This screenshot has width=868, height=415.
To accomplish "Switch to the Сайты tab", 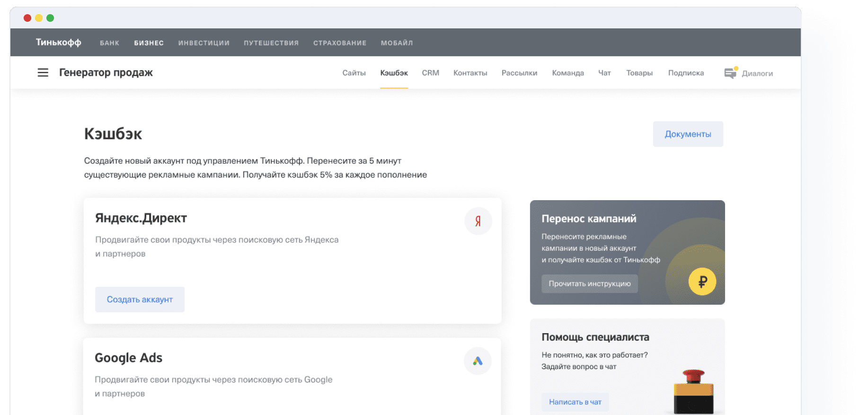I will coord(354,73).
